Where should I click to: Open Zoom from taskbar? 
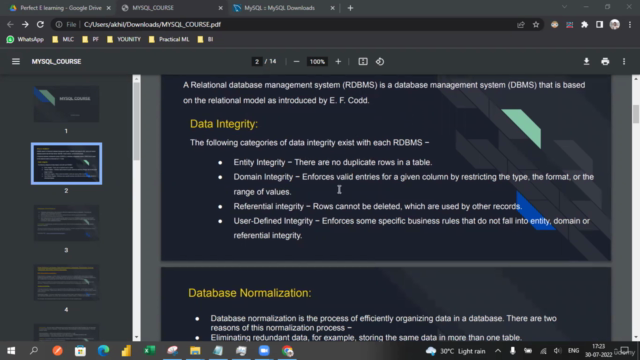pos(264,351)
